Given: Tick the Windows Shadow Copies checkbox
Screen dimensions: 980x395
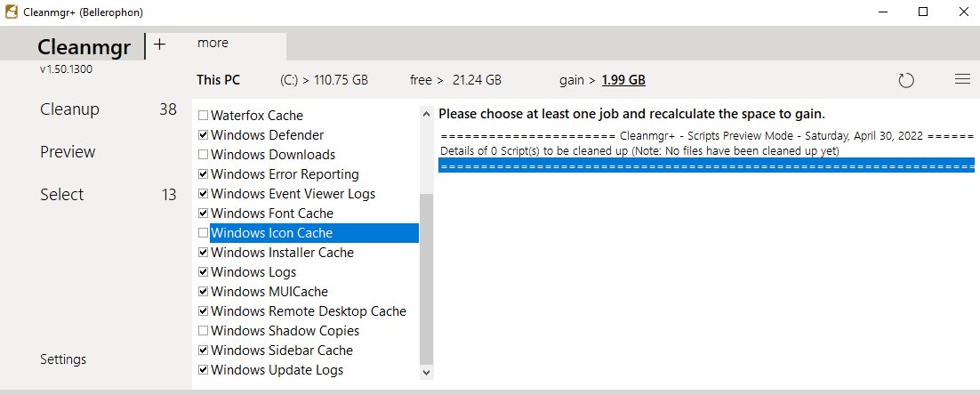Looking at the screenshot, I should (x=203, y=331).
